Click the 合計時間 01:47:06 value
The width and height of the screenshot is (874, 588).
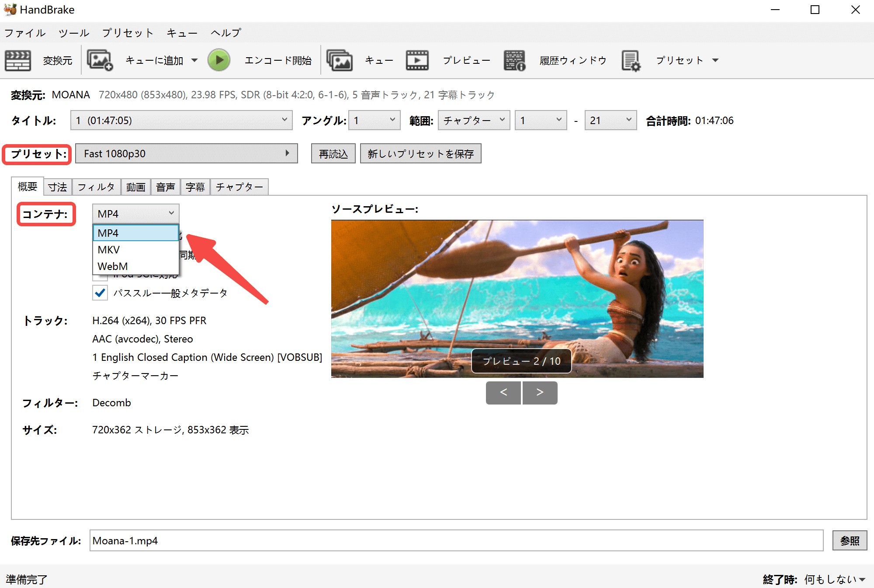click(x=714, y=121)
